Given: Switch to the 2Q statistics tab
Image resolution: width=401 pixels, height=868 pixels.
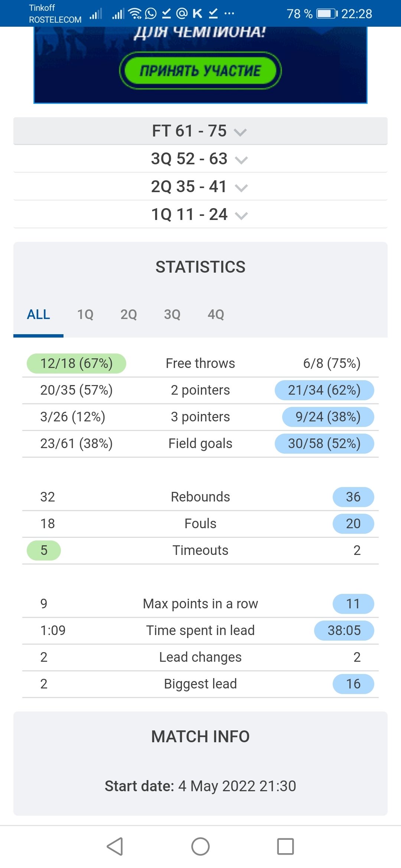Looking at the screenshot, I should pos(128,315).
